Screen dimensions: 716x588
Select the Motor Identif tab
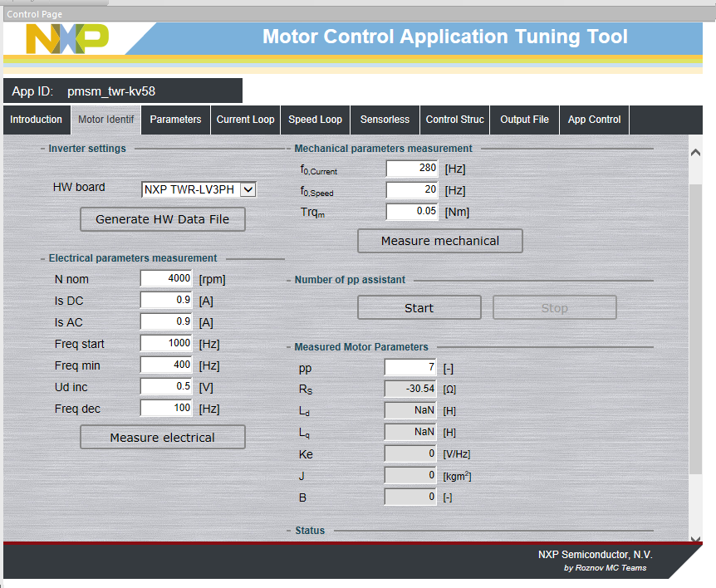(106, 120)
